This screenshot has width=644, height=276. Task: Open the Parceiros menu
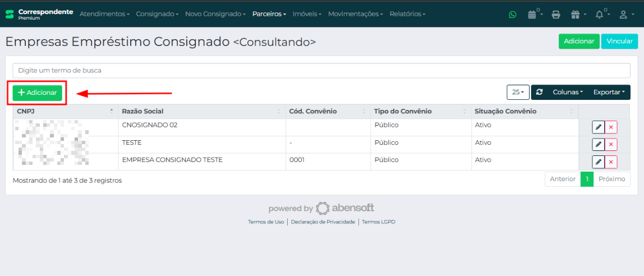269,14
